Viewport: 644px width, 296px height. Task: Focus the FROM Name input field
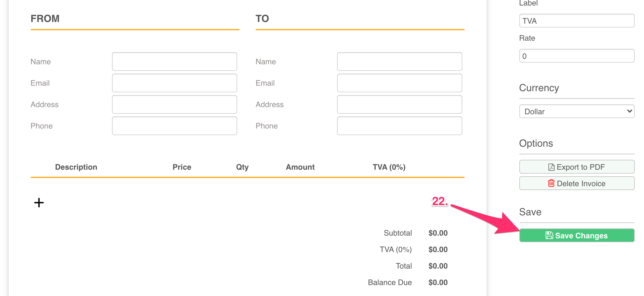tap(174, 62)
